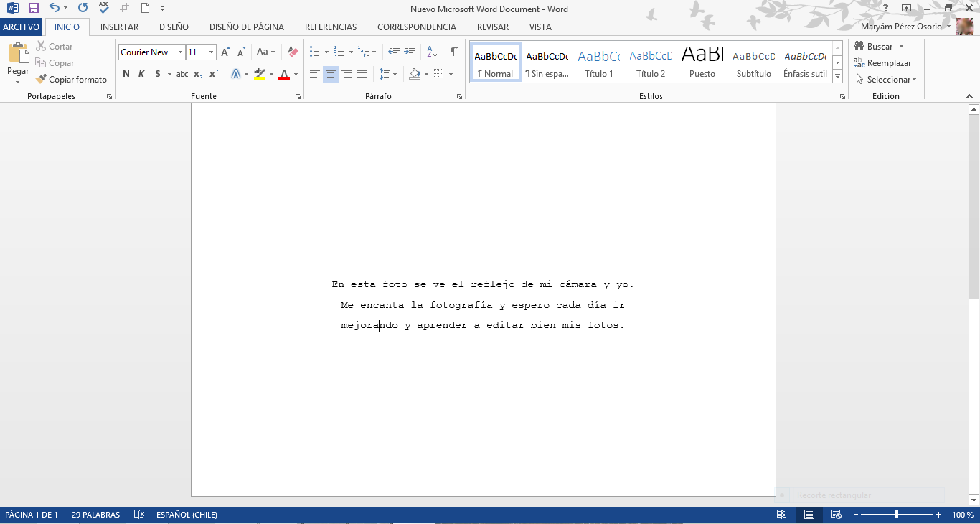Switch to the REFERENCIAS tab
This screenshot has height=524, width=980.
(x=331, y=27)
